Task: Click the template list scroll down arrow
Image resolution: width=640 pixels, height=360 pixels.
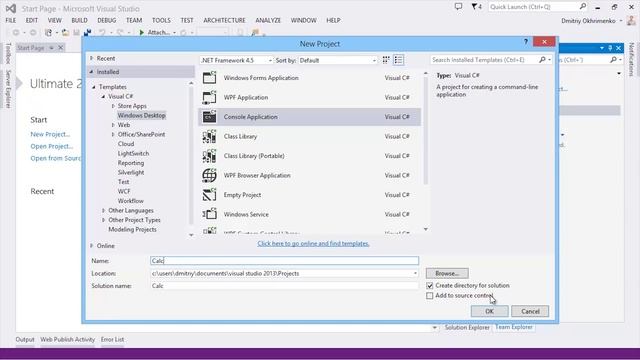Action: [426, 230]
